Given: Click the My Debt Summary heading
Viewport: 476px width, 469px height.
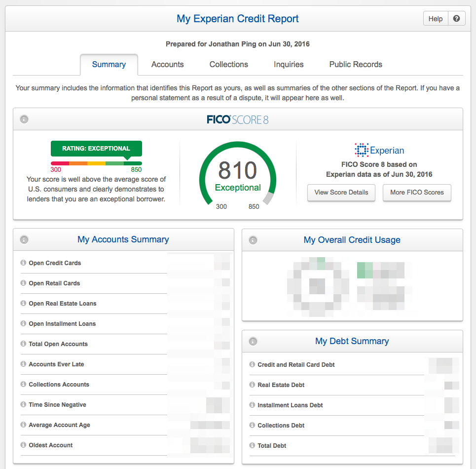Looking at the screenshot, I should pos(352,341).
